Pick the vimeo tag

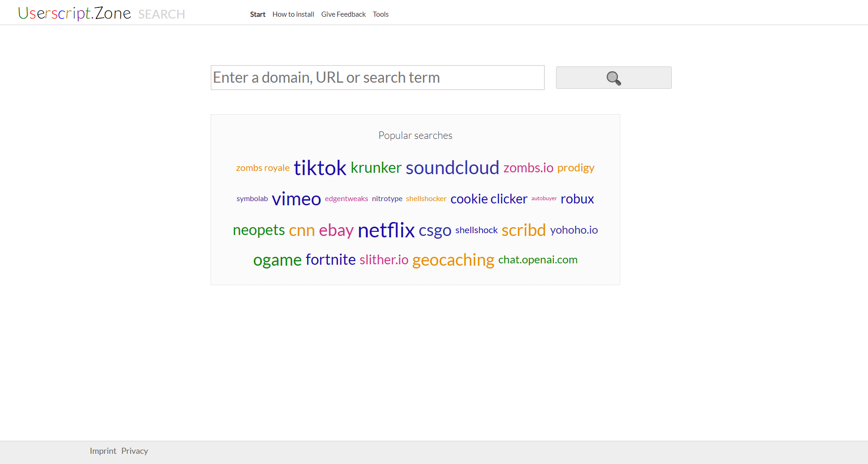tap(296, 199)
